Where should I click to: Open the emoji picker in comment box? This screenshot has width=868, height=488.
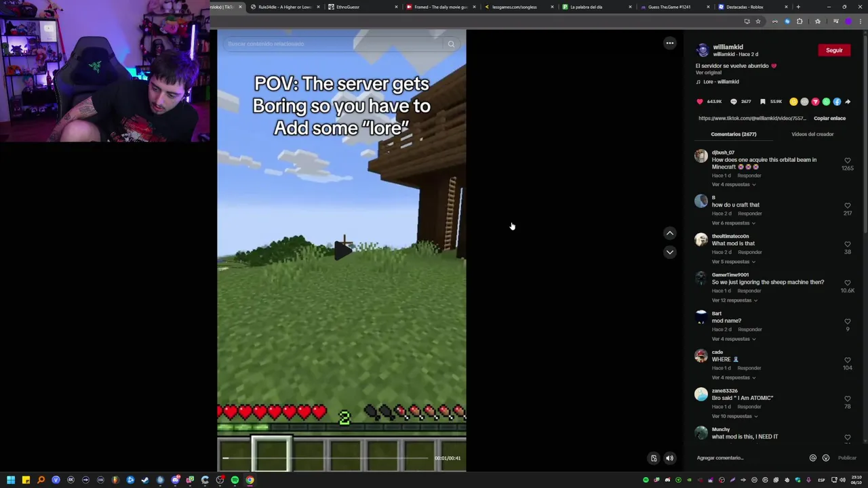tap(825, 457)
